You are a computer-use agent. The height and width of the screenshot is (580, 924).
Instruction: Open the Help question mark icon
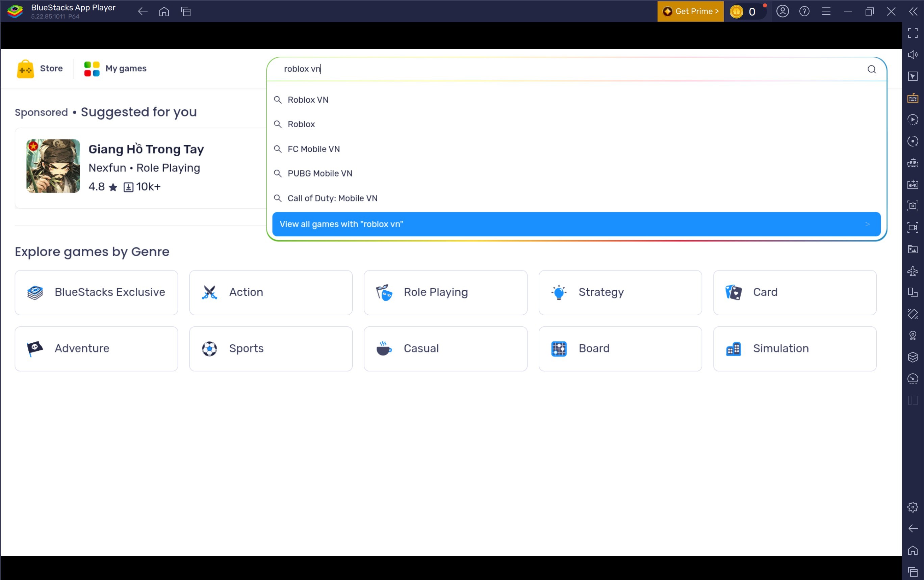click(x=804, y=11)
